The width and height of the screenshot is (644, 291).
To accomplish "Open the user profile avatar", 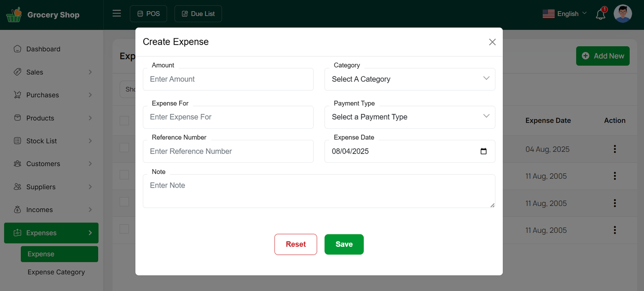I will click(622, 14).
